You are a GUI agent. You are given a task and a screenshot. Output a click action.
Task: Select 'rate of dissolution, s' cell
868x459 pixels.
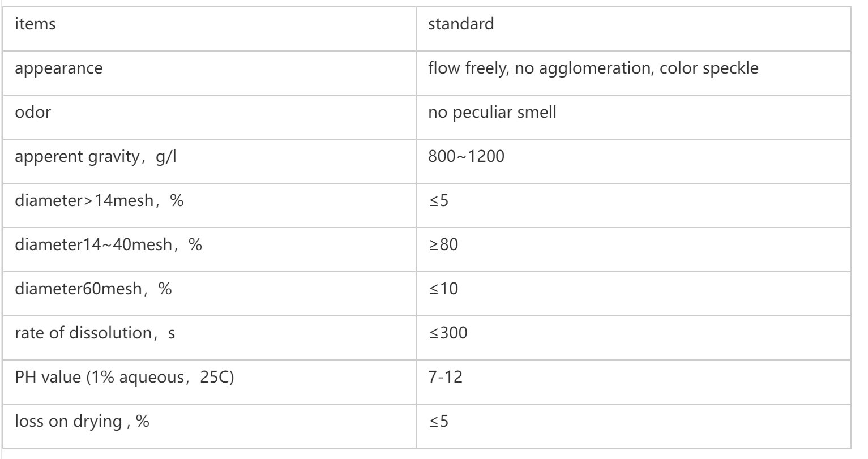coord(95,333)
